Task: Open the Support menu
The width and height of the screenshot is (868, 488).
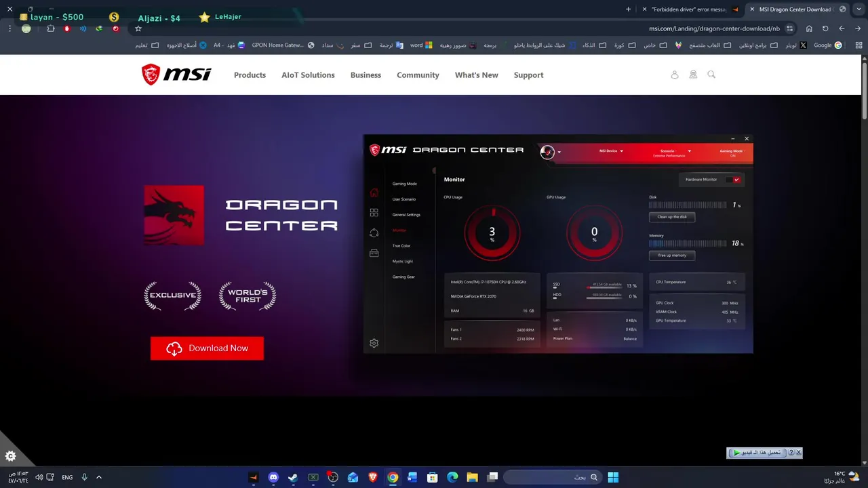Action: [x=528, y=75]
